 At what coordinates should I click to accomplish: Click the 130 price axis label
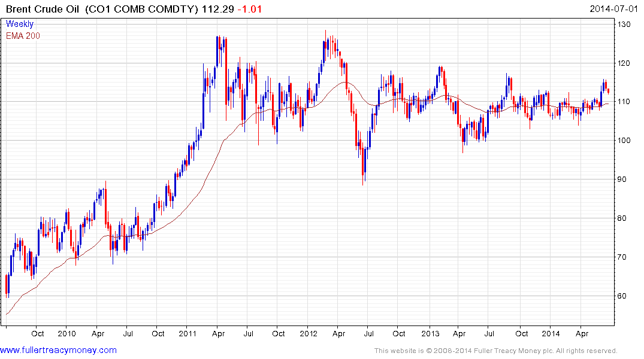coord(624,24)
